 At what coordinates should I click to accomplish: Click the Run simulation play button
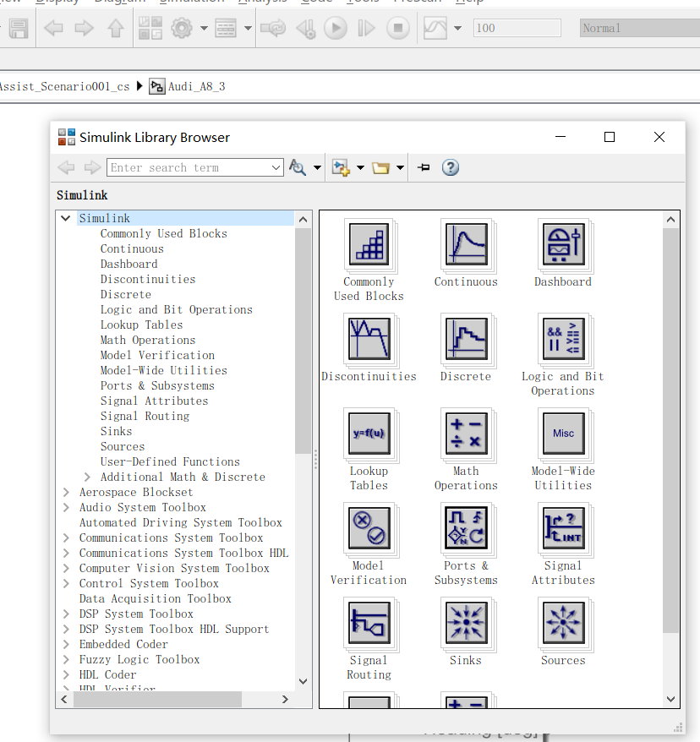336,29
